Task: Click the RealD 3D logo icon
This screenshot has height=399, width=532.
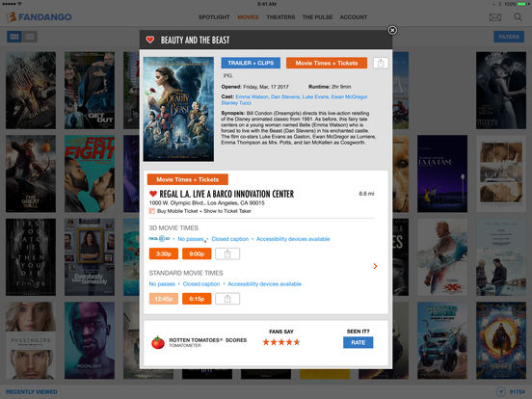Action: click(x=159, y=239)
